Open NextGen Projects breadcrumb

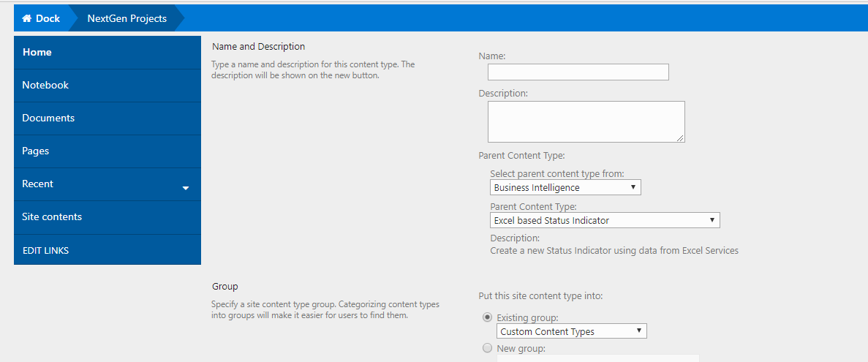click(127, 18)
